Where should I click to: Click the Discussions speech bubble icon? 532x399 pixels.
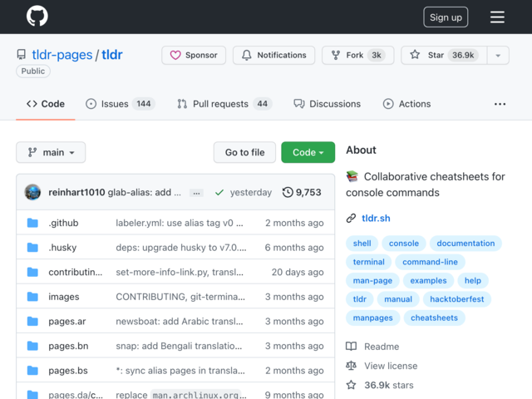299,103
